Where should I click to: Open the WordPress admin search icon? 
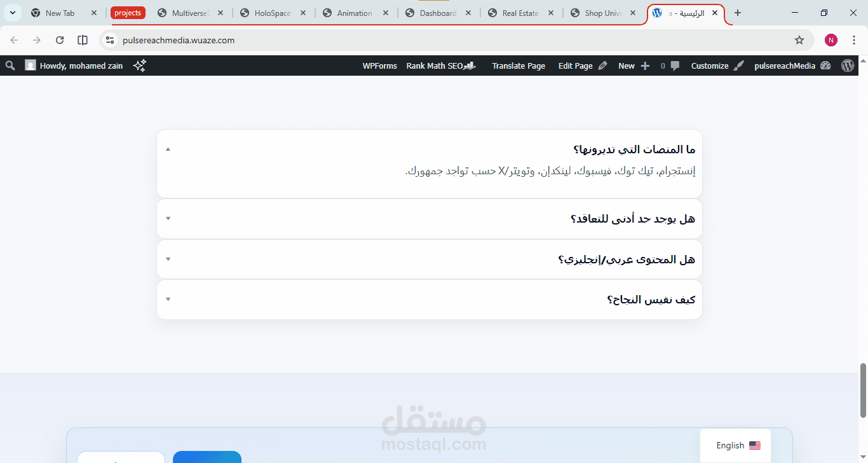click(10, 66)
